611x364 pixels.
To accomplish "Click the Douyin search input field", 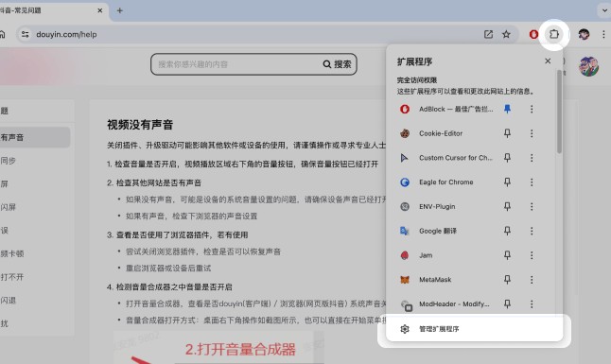I will [237, 64].
